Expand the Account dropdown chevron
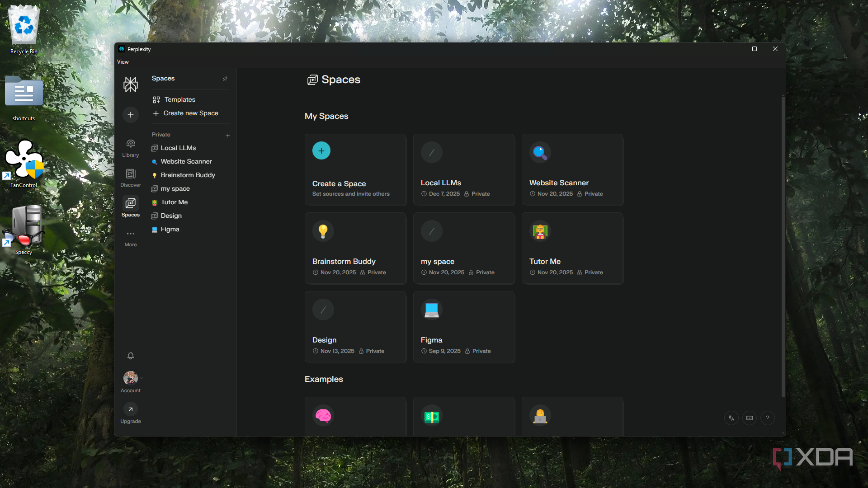 coord(142,378)
